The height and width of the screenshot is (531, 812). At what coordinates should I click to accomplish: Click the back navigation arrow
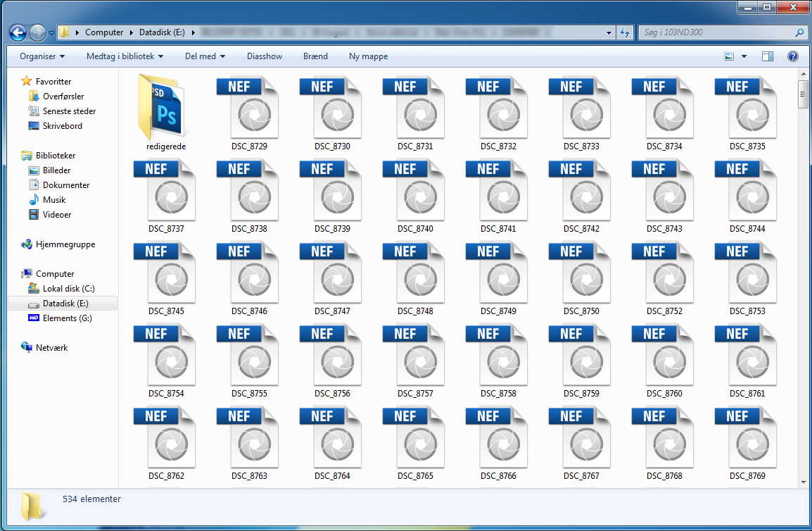click(18, 32)
